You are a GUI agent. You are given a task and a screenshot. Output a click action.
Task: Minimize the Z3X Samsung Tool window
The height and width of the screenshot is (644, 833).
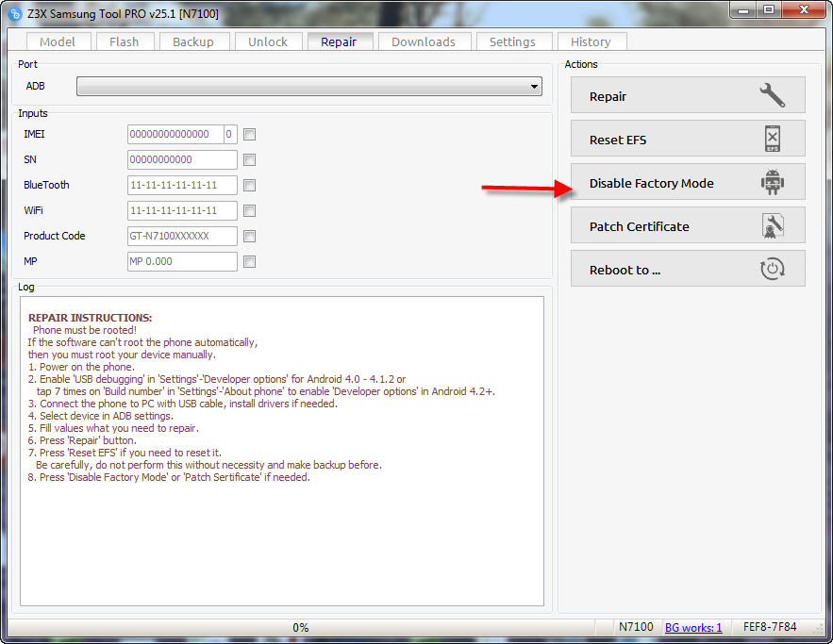click(x=743, y=10)
